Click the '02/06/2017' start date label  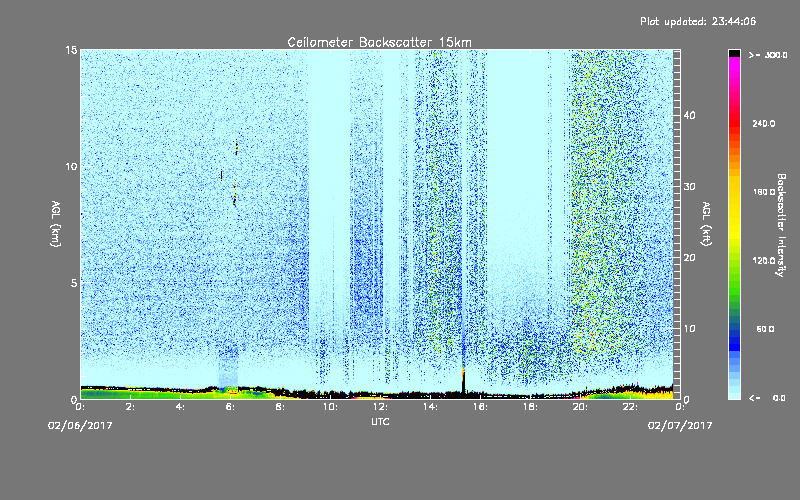tap(80, 425)
